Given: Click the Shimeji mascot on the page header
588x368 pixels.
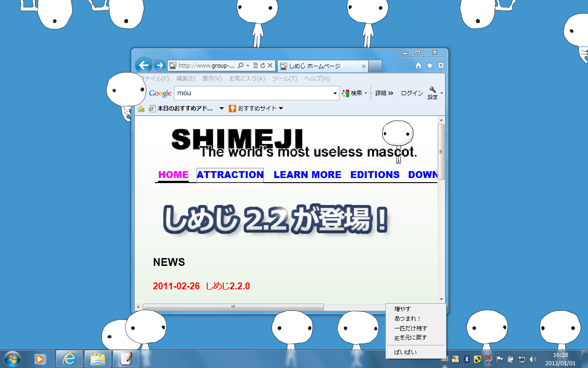Looking at the screenshot, I should coord(398,142).
